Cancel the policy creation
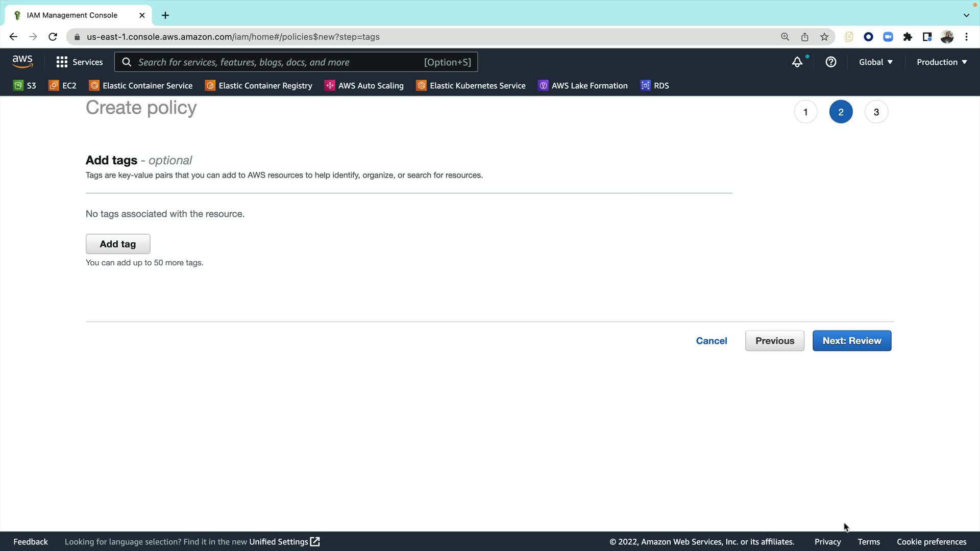The height and width of the screenshot is (551, 980). click(x=711, y=341)
